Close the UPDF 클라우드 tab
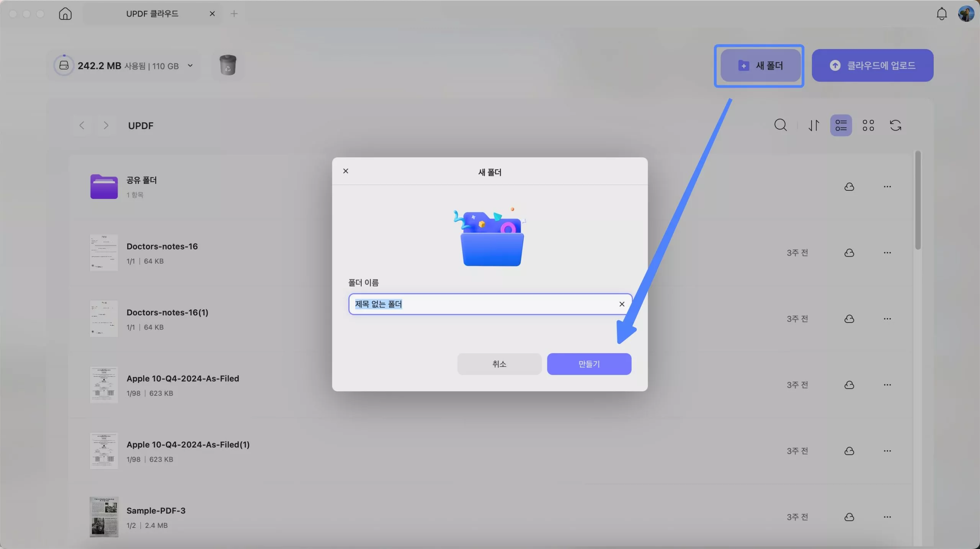The image size is (980, 549). click(x=212, y=14)
